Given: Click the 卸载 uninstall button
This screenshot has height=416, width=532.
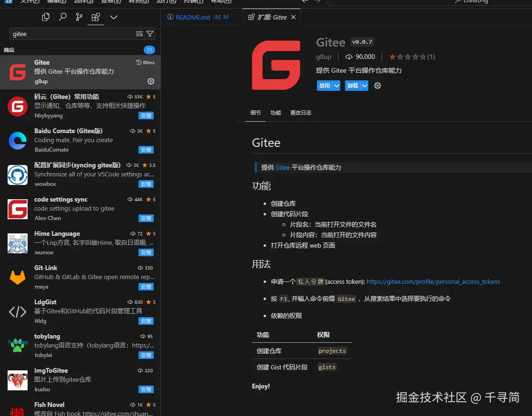Looking at the screenshot, I should tap(353, 86).
